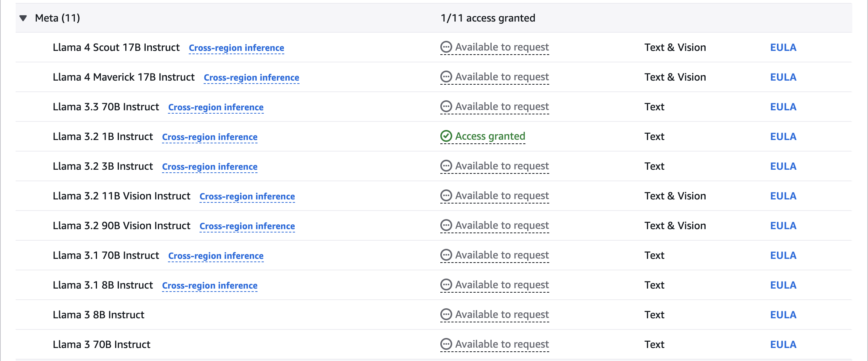This screenshot has width=868, height=361.
Task: Select the Llama 3.2 1B Instruct model name
Action: (x=103, y=137)
